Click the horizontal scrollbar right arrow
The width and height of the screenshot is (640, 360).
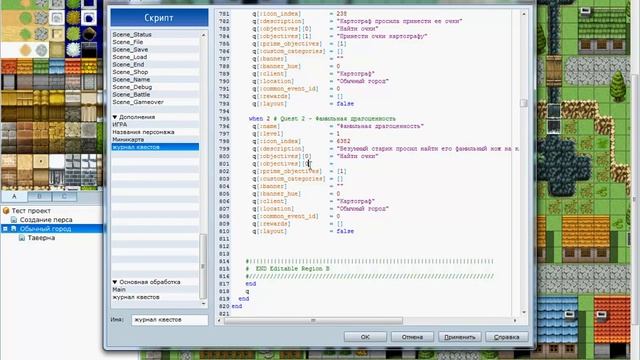point(515,321)
